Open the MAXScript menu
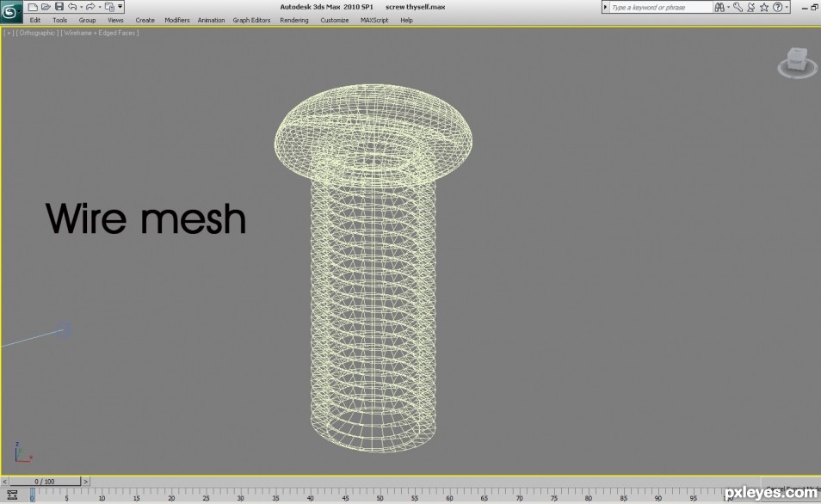This screenshot has height=504, width=821. [x=373, y=20]
